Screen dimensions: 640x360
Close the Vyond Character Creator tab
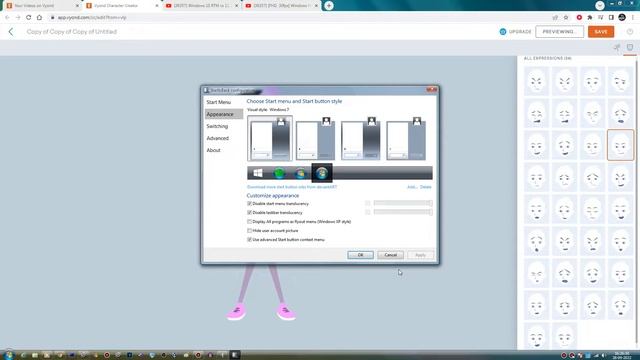coord(157,6)
